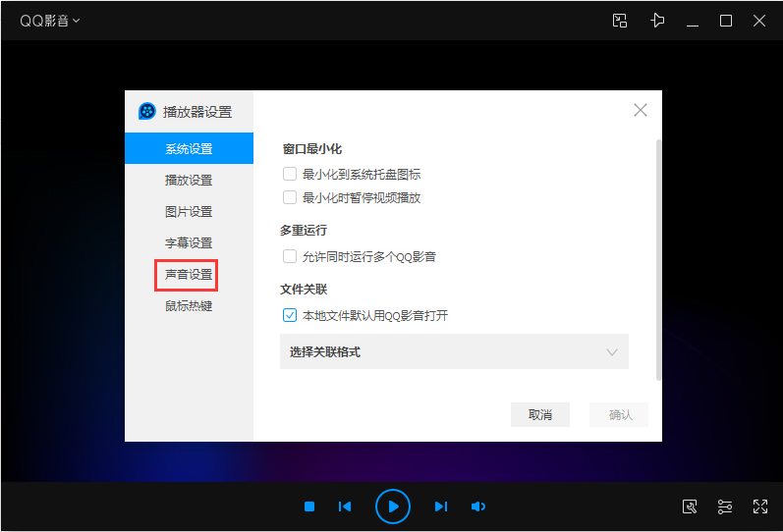Image resolution: width=783 pixels, height=532 pixels.
Task: Select the 鼠标热键 tab
Action: 189,305
